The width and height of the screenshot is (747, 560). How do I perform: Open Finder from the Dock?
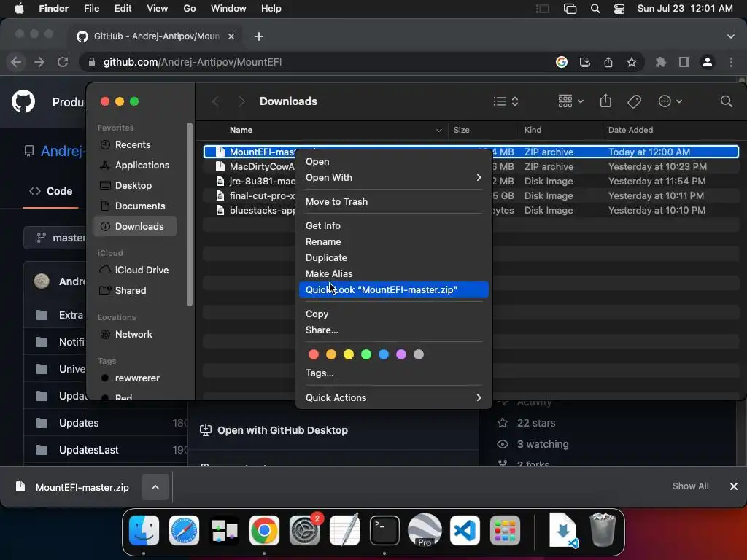(x=144, y=530)
